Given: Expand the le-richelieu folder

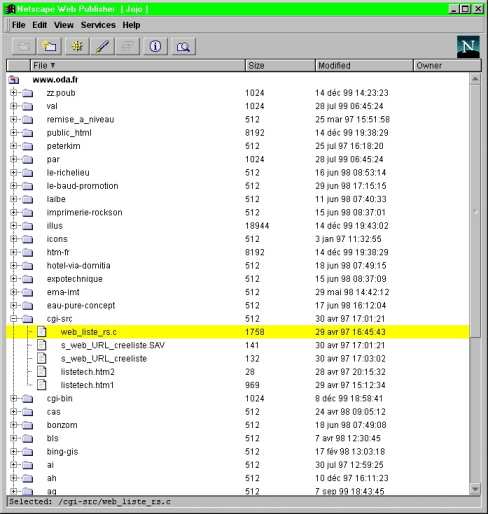Looking at the screenshot, I should click(x=13, y=172).
